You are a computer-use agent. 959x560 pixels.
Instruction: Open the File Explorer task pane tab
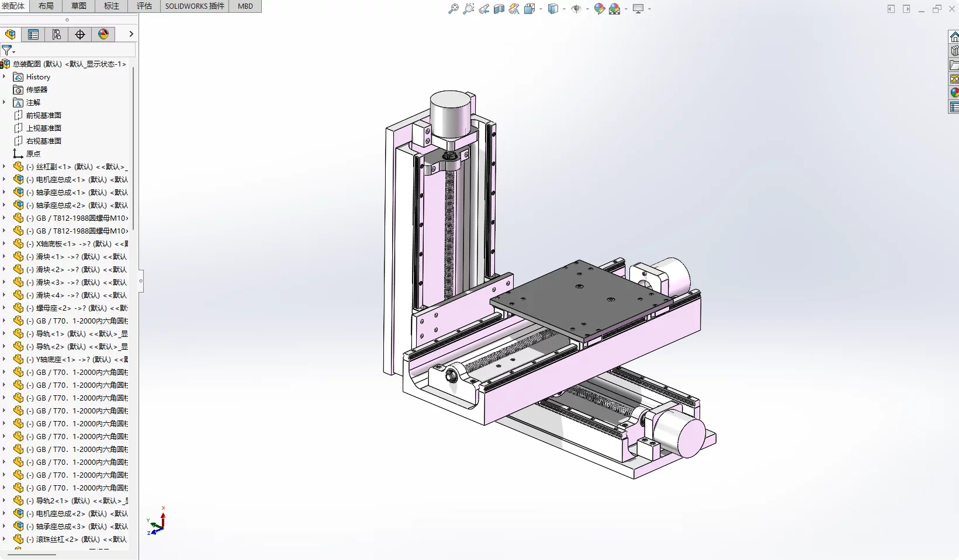(x=954, y=65)
